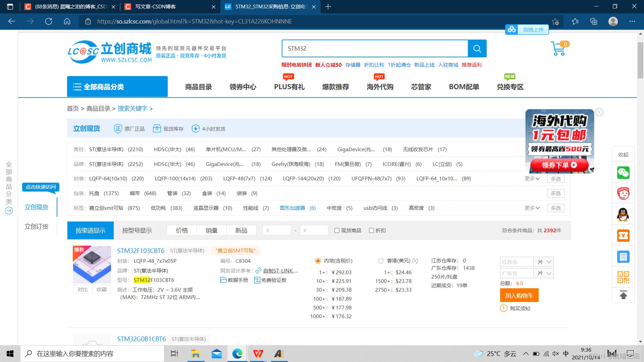Screen dimensions: 644x362
Task: Open the shopping cart icon
Action: click(x=558, y=49)
